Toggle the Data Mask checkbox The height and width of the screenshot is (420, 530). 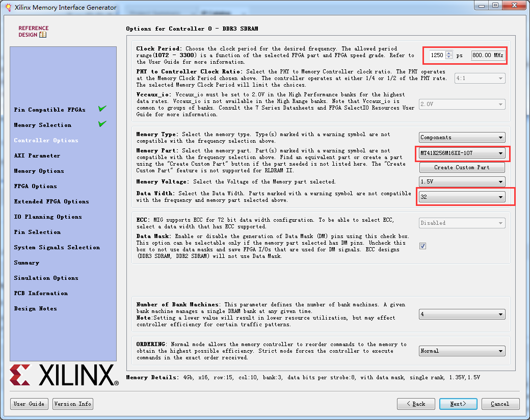(422, 246)
